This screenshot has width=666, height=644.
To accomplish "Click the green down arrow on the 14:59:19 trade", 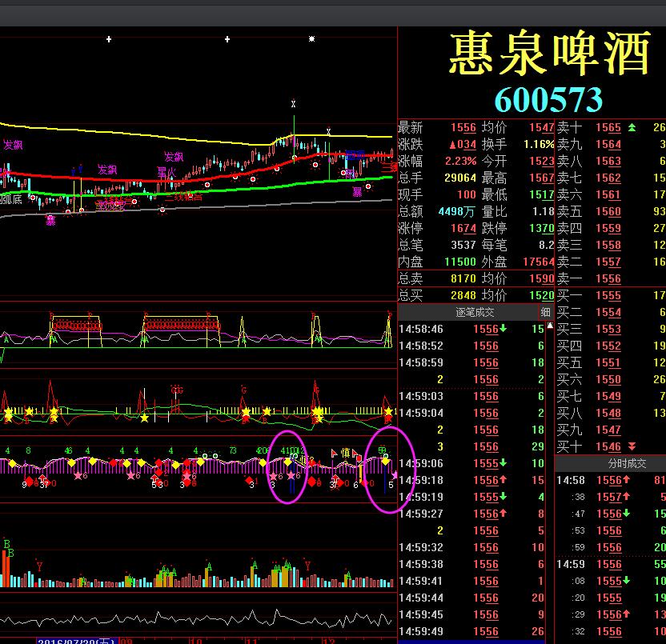I will [503, 496].
